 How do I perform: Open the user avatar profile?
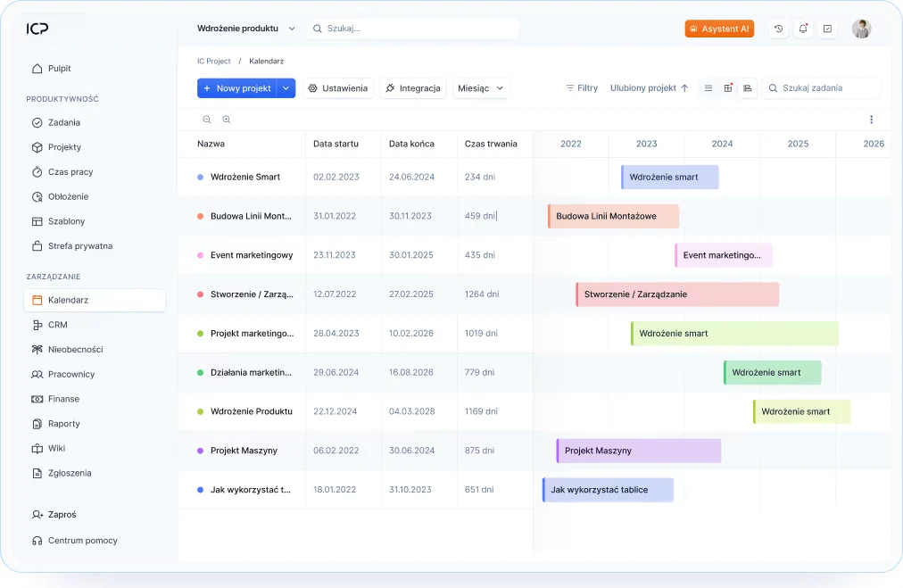pyautogui.click(x=862, y=29)
